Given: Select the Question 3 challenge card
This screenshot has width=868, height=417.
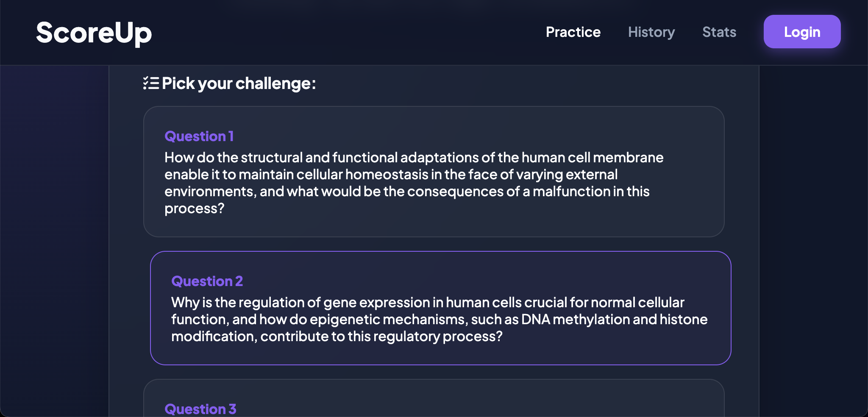Looking at the screenshot, I should (x=434, y=398).
